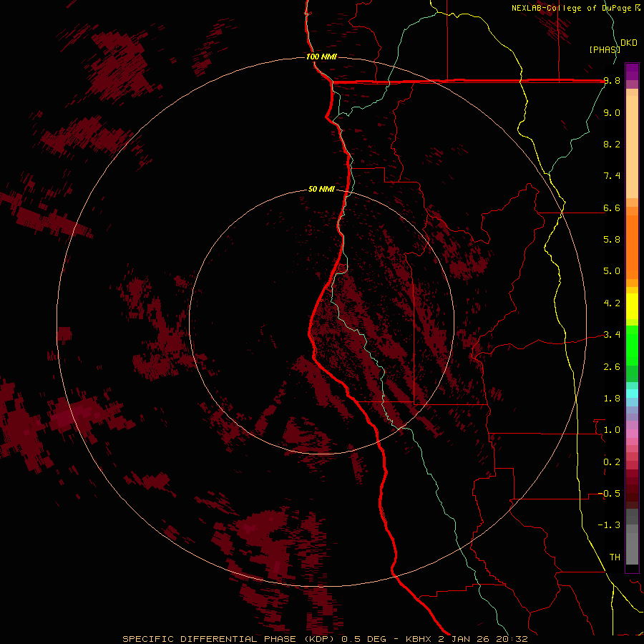
Task: Pick the yellow band of the color bar
Action: point(632,306)
